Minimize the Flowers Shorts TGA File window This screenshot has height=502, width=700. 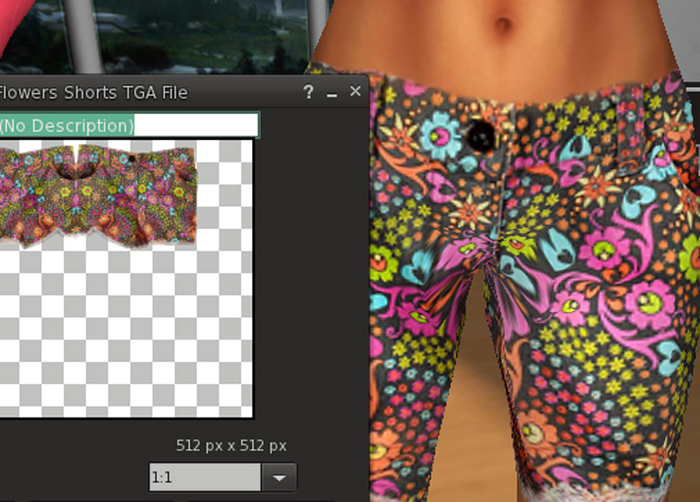332,95
